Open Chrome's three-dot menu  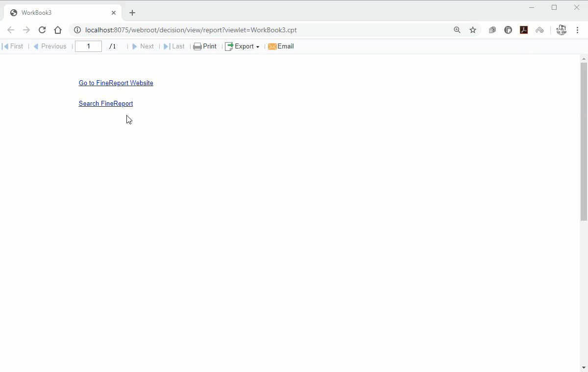click(578, 30)
